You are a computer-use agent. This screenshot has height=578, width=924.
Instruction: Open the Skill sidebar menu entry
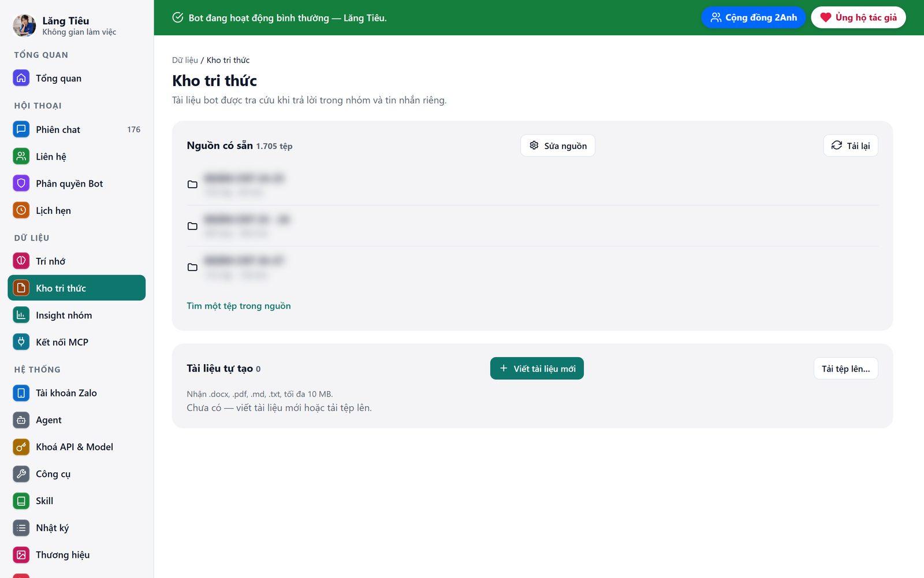[77, 501]
